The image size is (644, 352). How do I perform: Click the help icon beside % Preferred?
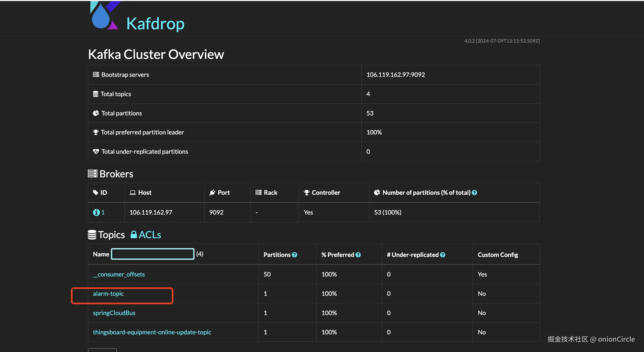[358, 255]
